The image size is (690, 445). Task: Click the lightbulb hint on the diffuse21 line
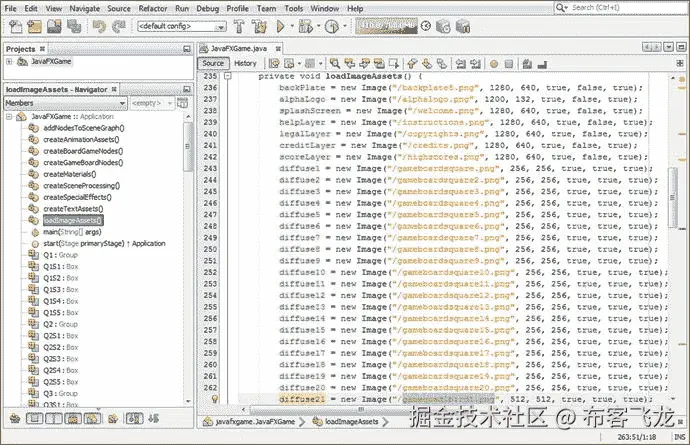pyautogui.click(x=215, y=399)
